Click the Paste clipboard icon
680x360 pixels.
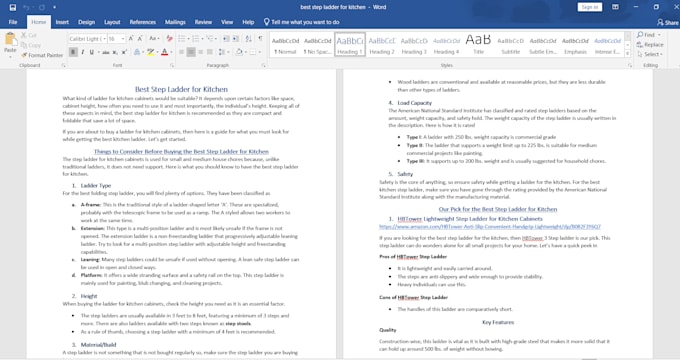pos(10,40)
